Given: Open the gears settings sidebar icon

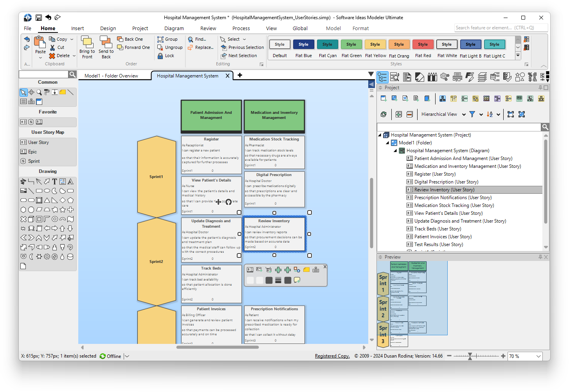Looking at the screenshot, I should click(445, 77).
